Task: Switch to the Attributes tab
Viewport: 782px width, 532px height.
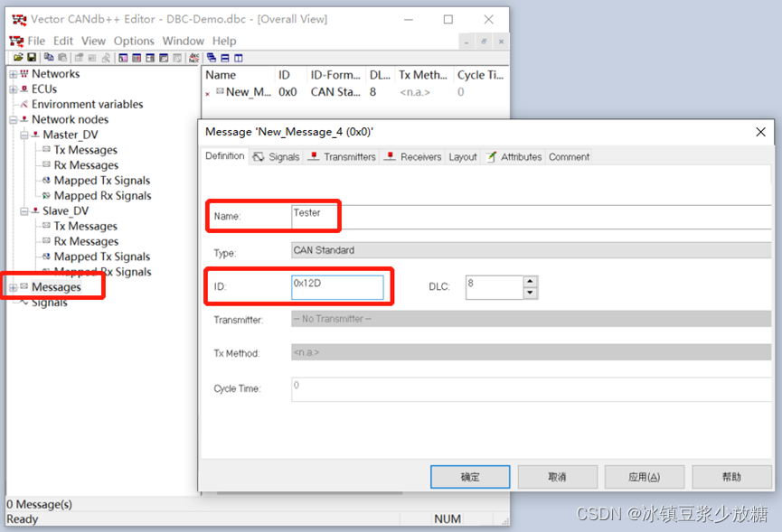Action: pyautogui.click(x=514, y=157)
